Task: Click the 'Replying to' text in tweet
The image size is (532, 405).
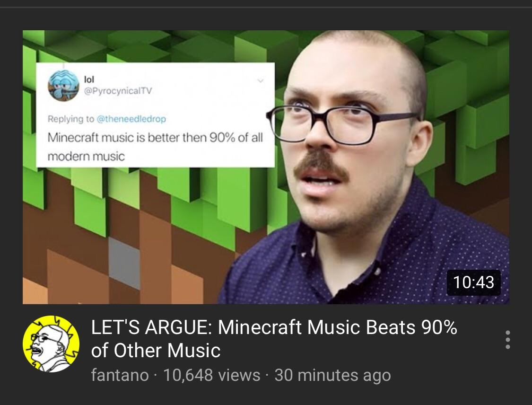Action: click(x=71, y=119)
